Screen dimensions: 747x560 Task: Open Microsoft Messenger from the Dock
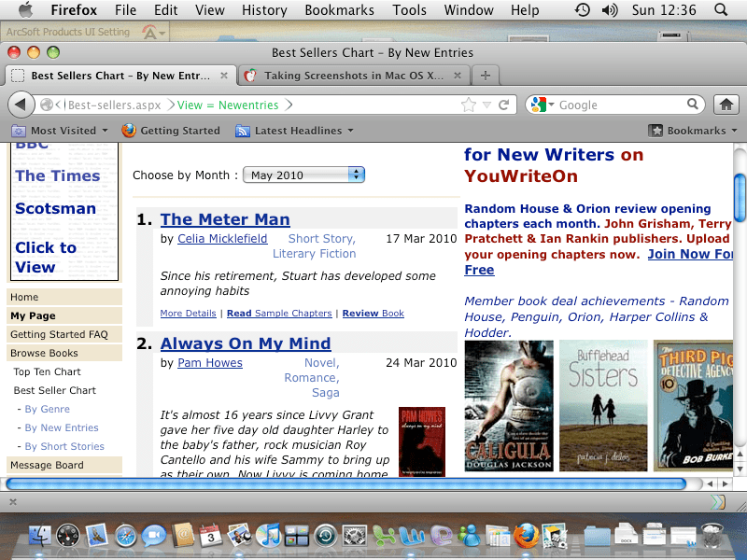tap(470, 535)
